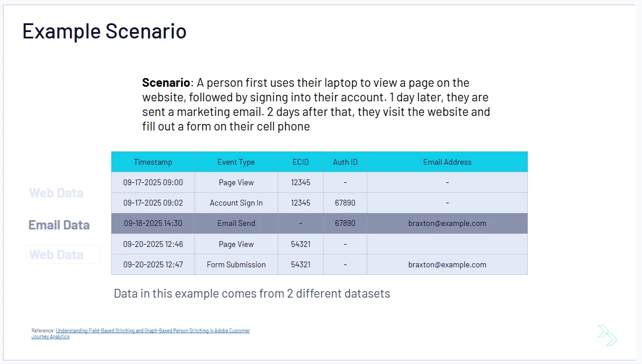Click the faded bottom Web Data label
The height and width of the screenshot is (364, 642).
pyautogui.click(x=56, y=255)
